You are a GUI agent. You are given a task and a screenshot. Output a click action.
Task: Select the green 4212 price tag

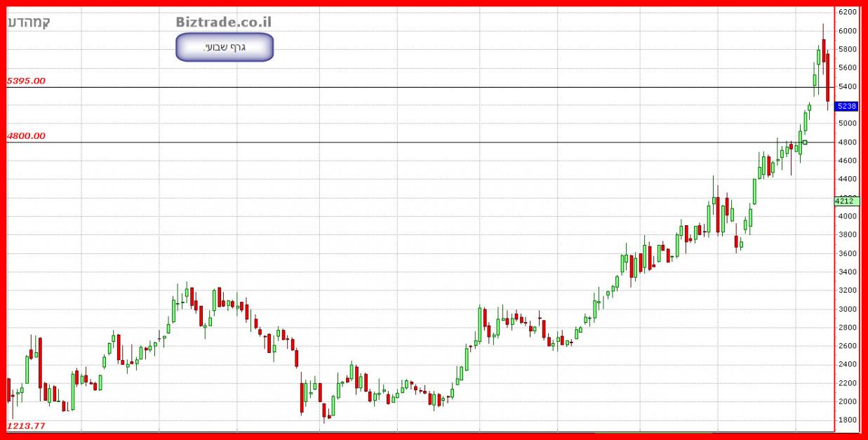point(846,201)
